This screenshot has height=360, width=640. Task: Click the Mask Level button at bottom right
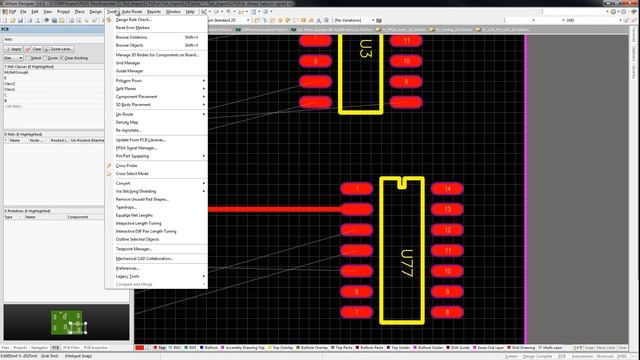point(605,348)
